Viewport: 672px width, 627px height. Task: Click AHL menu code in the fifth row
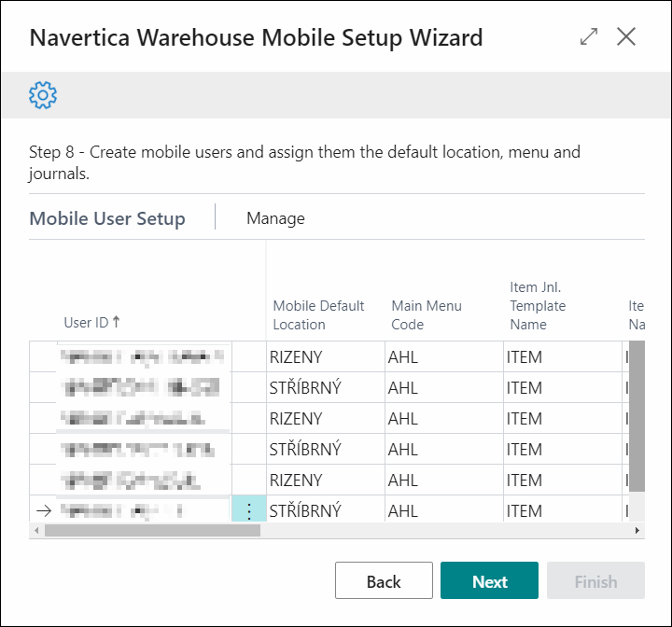point(444,480)
